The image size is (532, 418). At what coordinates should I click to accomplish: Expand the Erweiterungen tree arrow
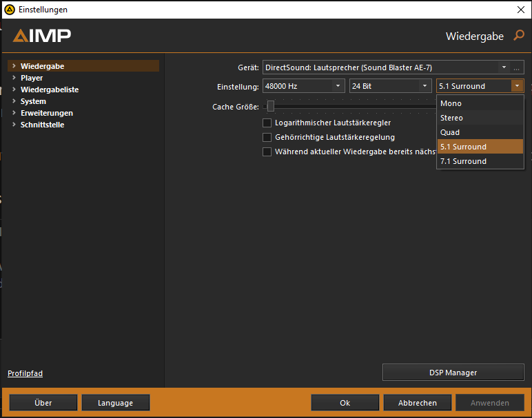point(14,112)
